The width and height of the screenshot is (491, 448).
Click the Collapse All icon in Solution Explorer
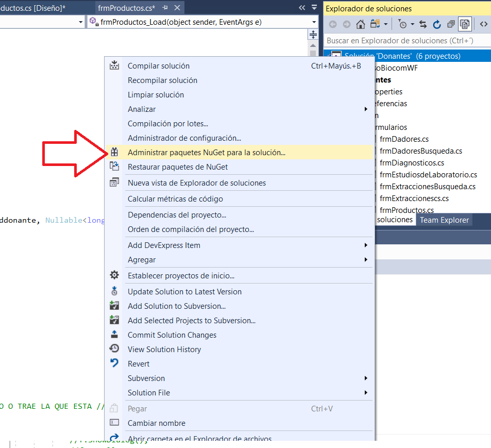(451, 24)
